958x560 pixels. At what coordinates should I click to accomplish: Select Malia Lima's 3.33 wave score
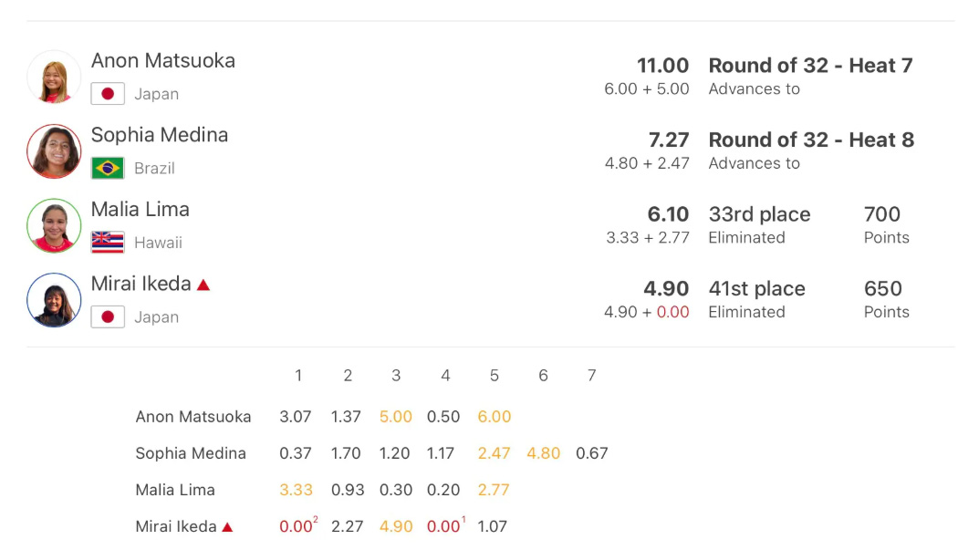(296, 490)
